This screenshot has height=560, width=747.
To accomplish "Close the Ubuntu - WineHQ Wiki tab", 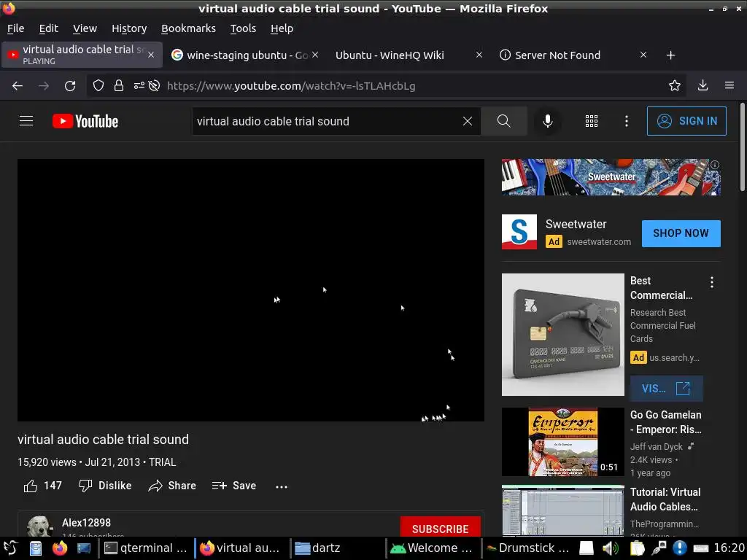I will [x=479, y=55].
